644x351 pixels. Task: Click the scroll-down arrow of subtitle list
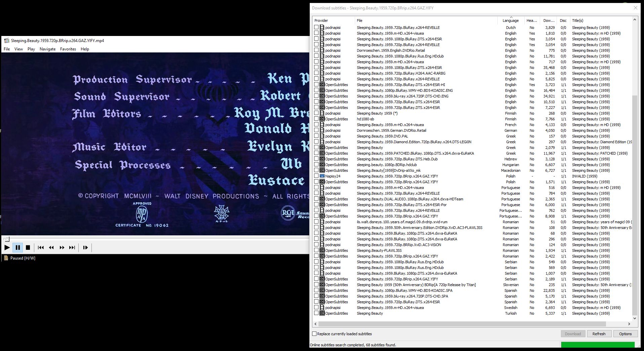coord(635,318)
